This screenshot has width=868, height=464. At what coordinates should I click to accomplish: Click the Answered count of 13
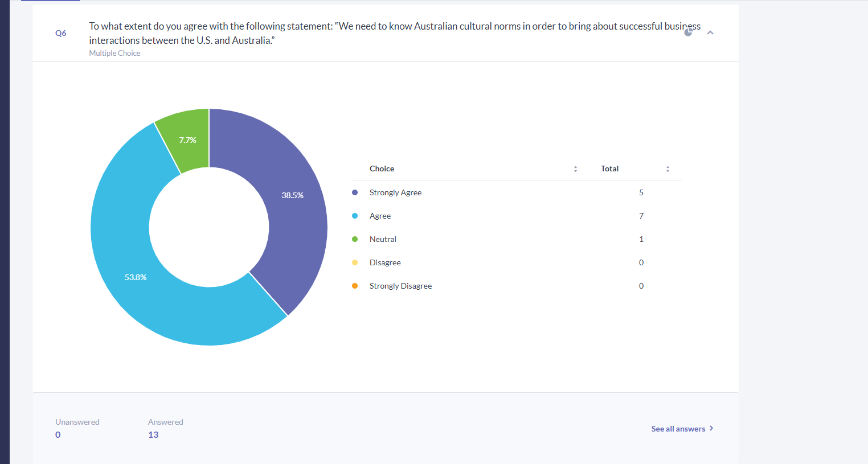[153, 434]
